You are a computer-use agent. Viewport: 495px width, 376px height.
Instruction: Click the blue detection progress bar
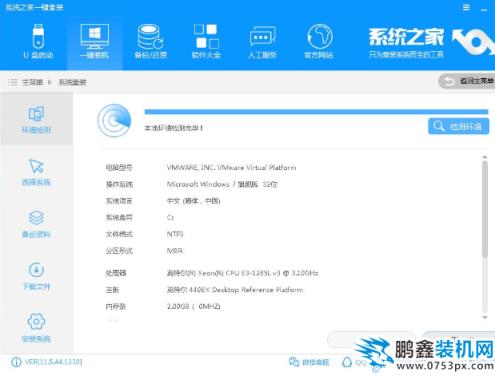pos(316,112)
